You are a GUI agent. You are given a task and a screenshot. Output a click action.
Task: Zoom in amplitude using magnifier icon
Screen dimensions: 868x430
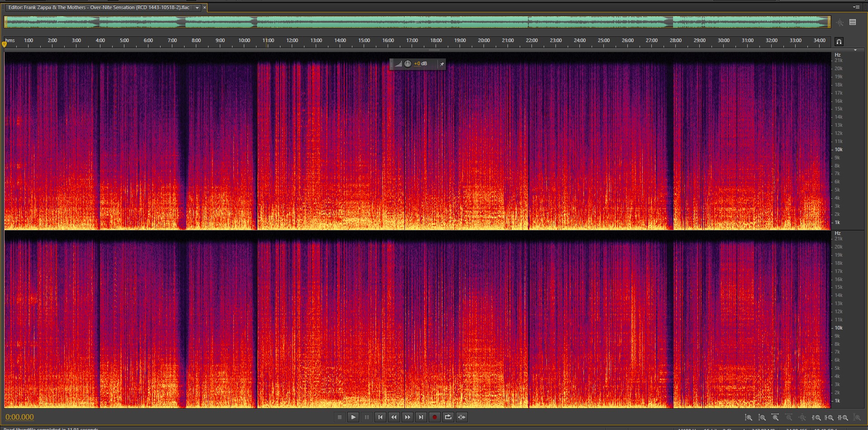tap(749, 418)
